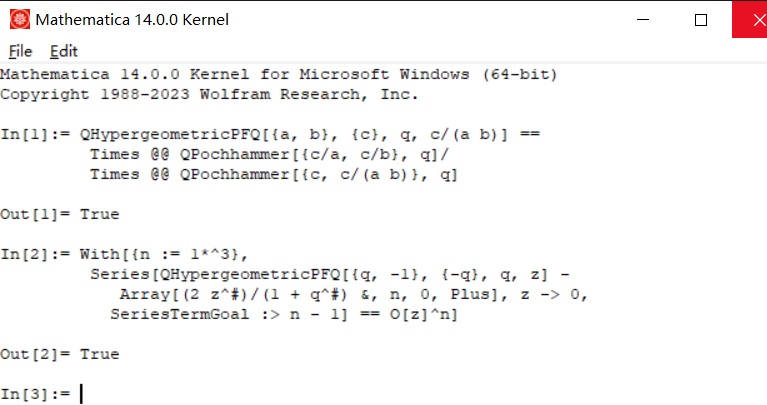Click the With[{n := 1*^3}, text
The height and width of the screenshot is (405, 767).
(x=164, y=254)
